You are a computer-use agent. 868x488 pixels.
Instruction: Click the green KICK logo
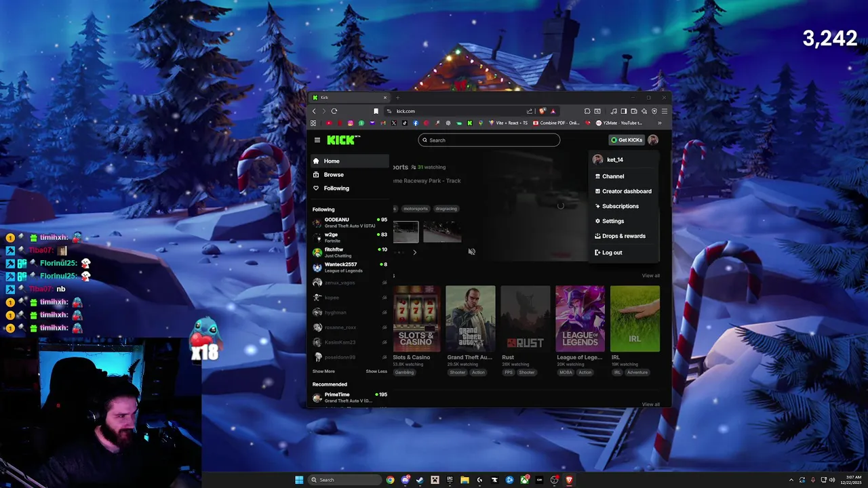343,140
